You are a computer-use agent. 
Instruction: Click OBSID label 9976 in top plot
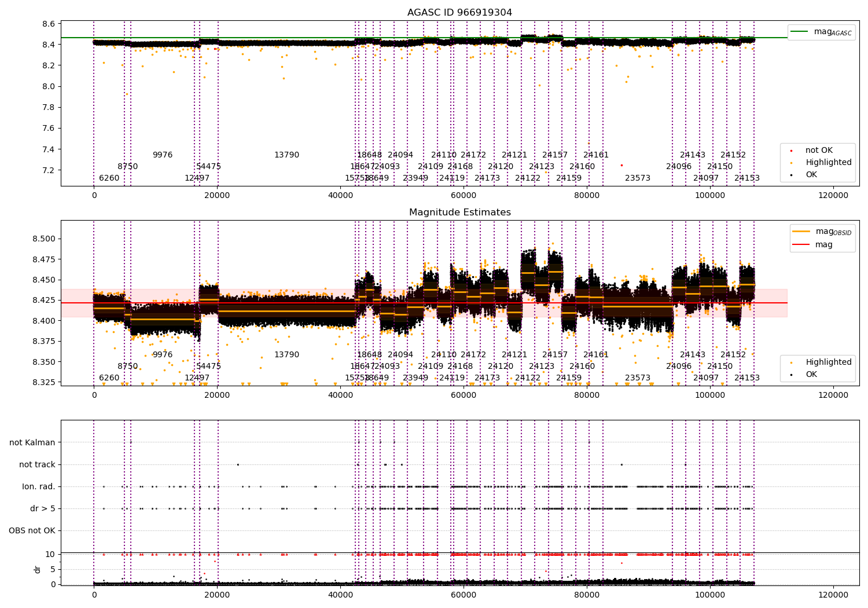click(163, 155)
